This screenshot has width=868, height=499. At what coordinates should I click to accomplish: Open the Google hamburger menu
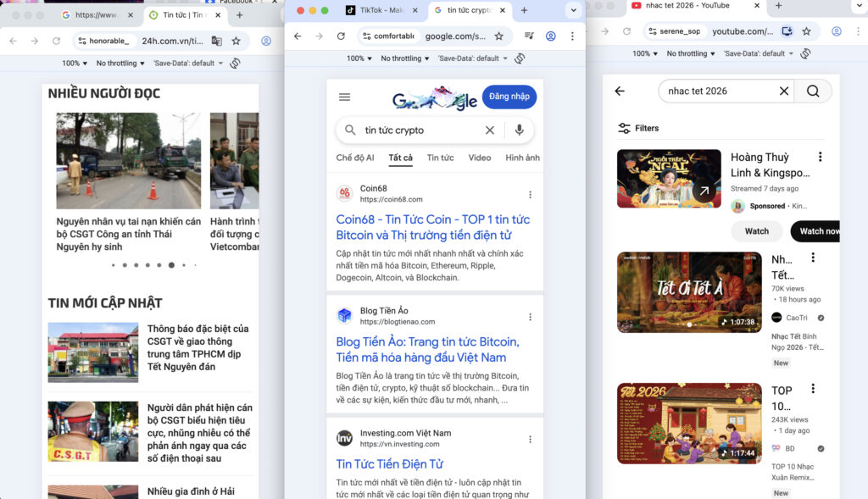(344, 97)
